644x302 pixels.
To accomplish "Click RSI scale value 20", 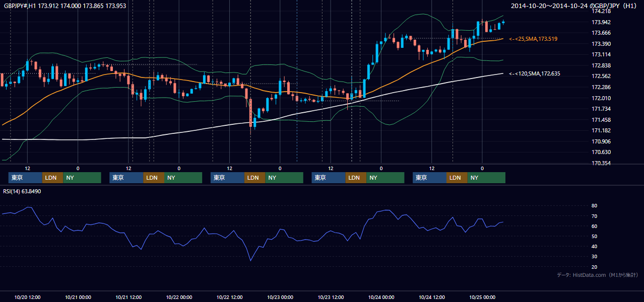I will coord(594,267).
